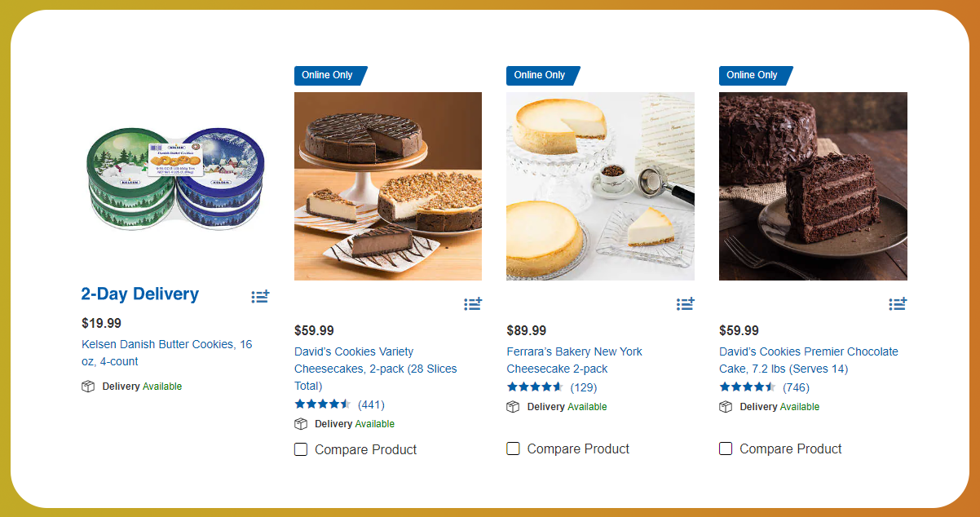Click delivery box icon under Kelsen cookies
The height and width of the screenshot is (517, 980).
coord(88,387)
